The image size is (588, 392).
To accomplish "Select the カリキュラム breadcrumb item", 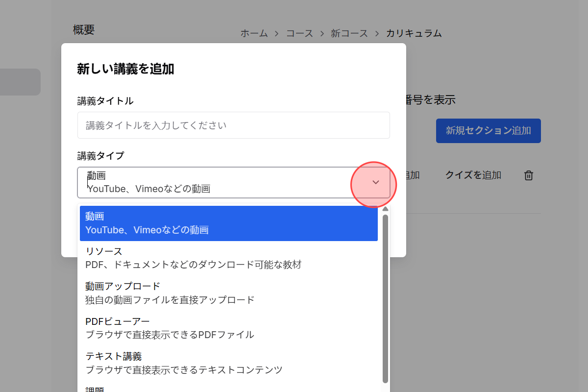I will point(414,33).
